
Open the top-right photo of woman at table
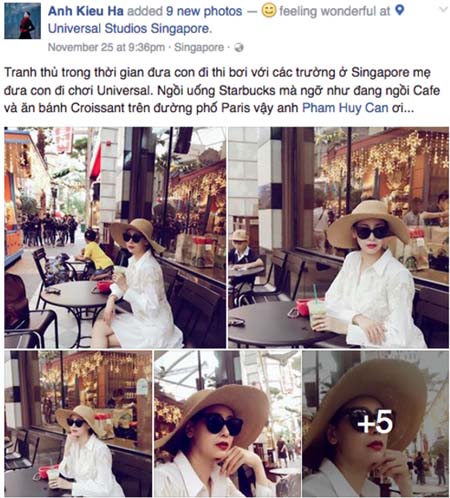coord(338,237)
